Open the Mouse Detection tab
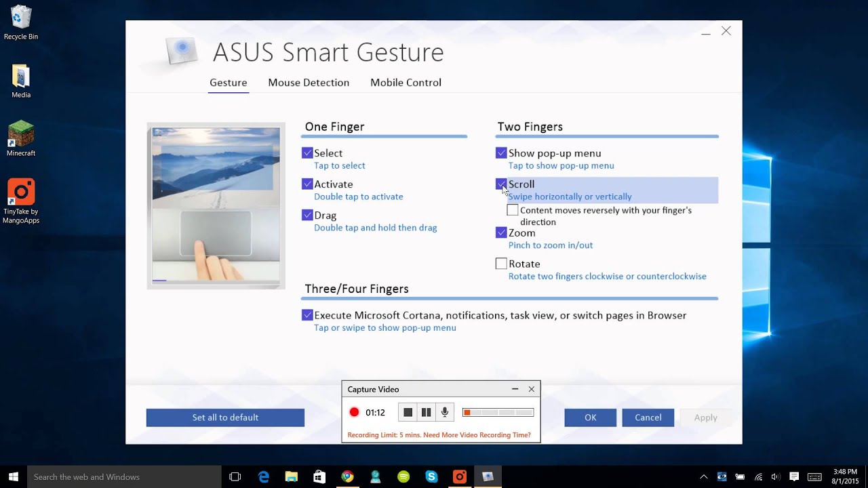868x488 pixels. [309, 83]
